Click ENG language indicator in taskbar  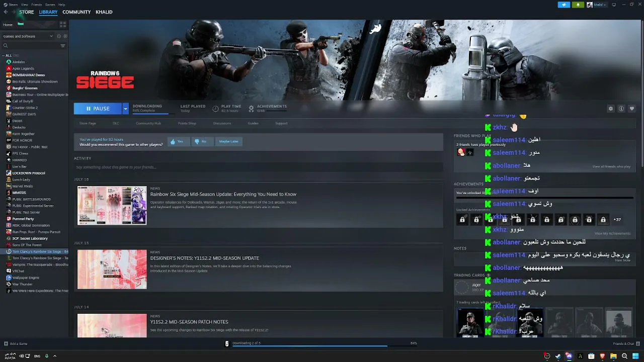pos(37,356)
